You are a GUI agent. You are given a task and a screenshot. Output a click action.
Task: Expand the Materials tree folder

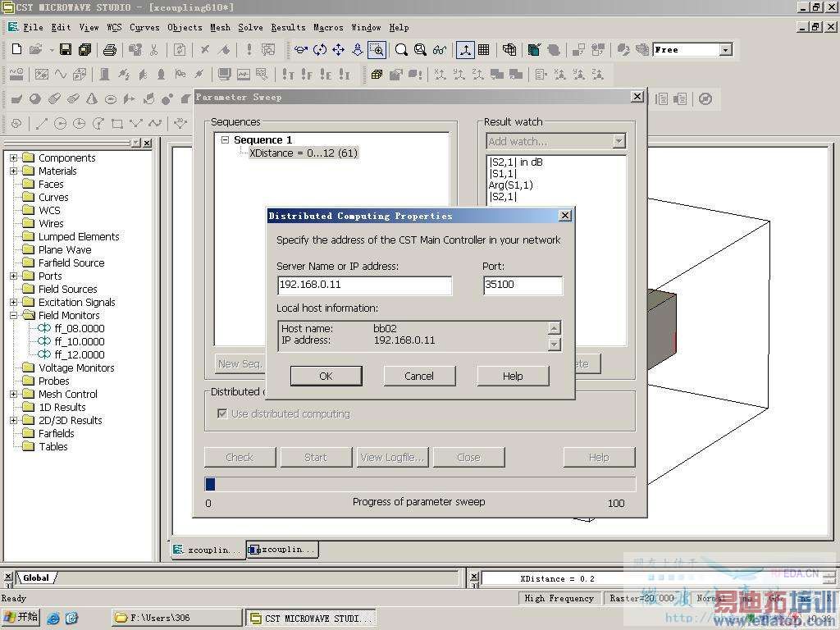pyautogui.click(x=13, y=171)
